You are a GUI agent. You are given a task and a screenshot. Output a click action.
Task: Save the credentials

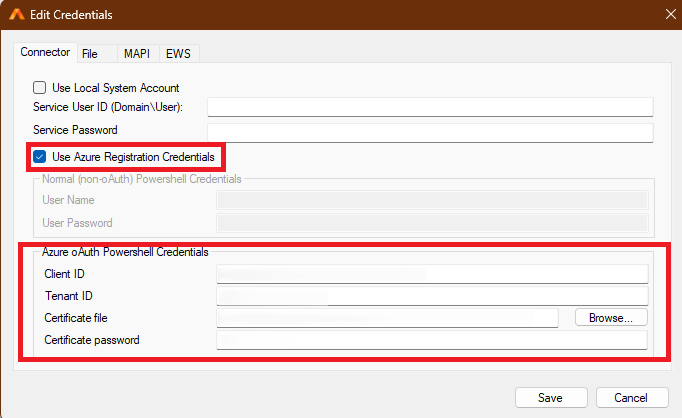point(551,398)
